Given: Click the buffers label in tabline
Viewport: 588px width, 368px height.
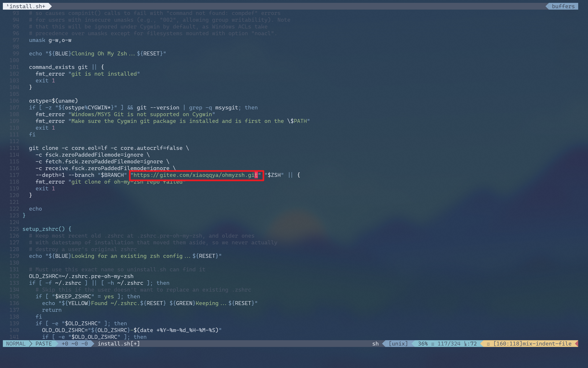Looking at the screenshot, I should tap(563, 6).
